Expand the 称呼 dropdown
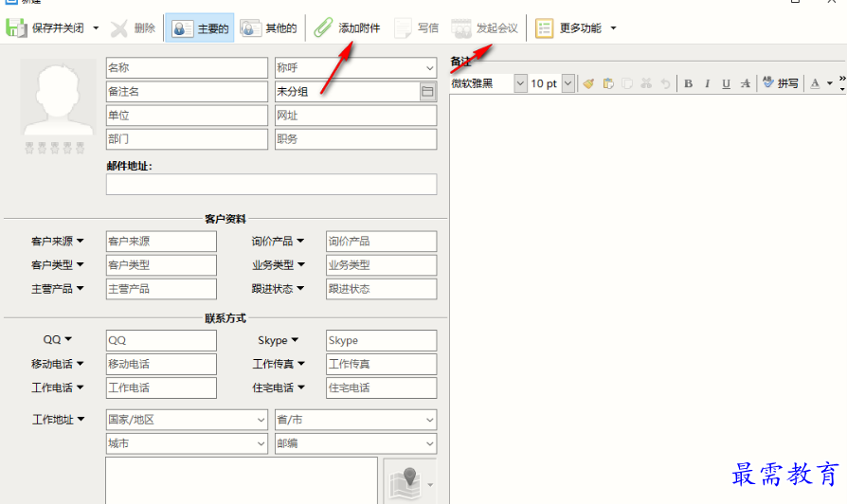This screenshot has width=847, height=504. click(428, 68)
